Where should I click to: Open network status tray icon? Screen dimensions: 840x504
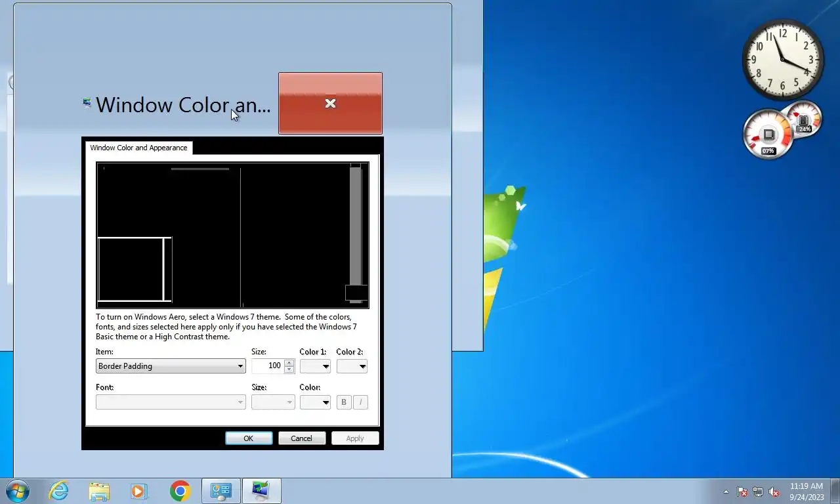(x=758, y=492)
